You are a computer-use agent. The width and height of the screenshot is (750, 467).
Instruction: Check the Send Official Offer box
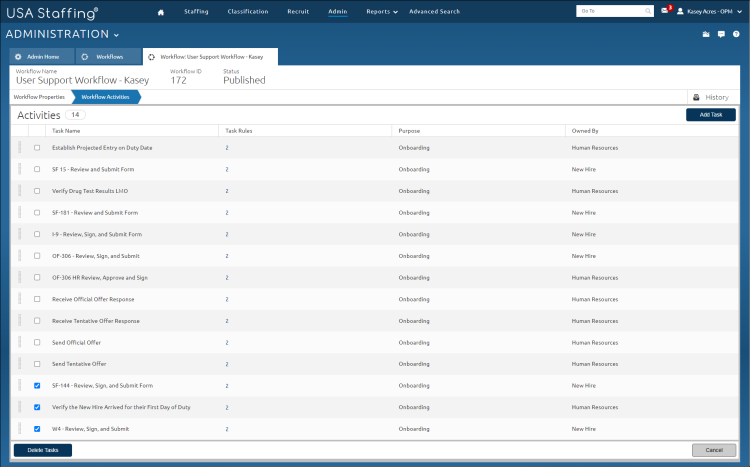click(37, 343)
